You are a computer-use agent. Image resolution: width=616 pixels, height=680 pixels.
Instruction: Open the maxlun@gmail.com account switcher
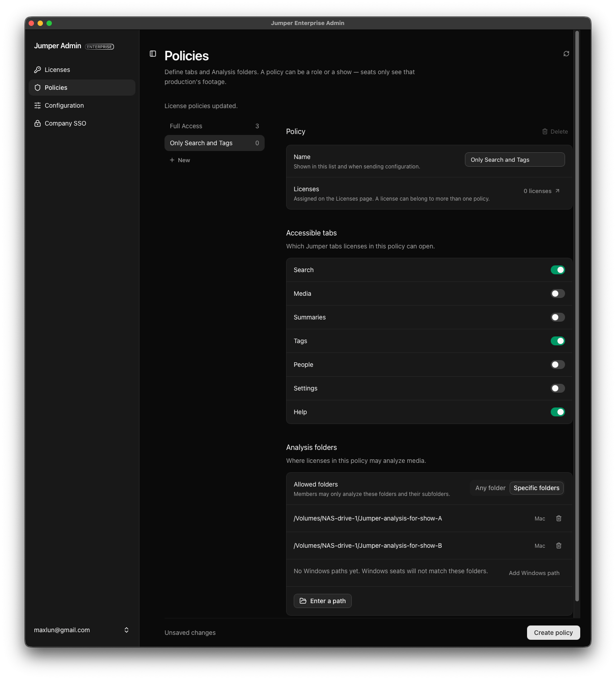[x=82, y=630]
